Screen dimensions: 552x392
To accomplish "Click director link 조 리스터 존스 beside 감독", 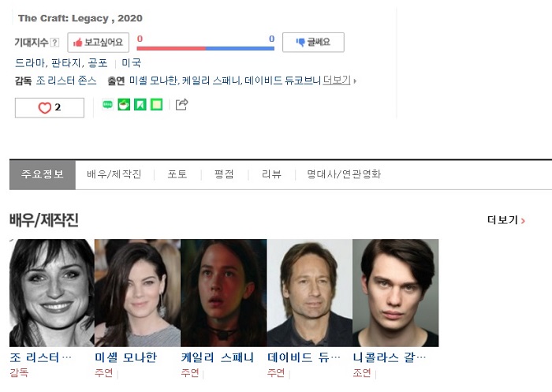I will pyautogui.click(x=66, y=80).
